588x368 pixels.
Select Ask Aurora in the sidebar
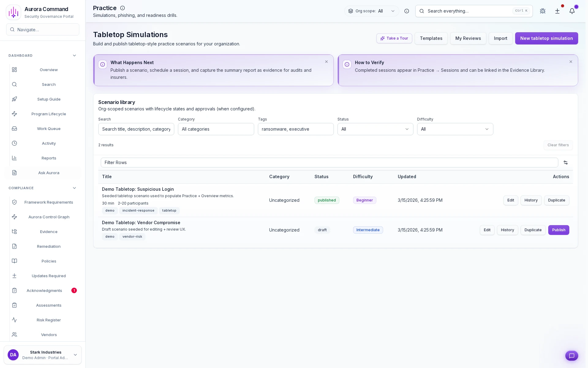click(49, 173)
